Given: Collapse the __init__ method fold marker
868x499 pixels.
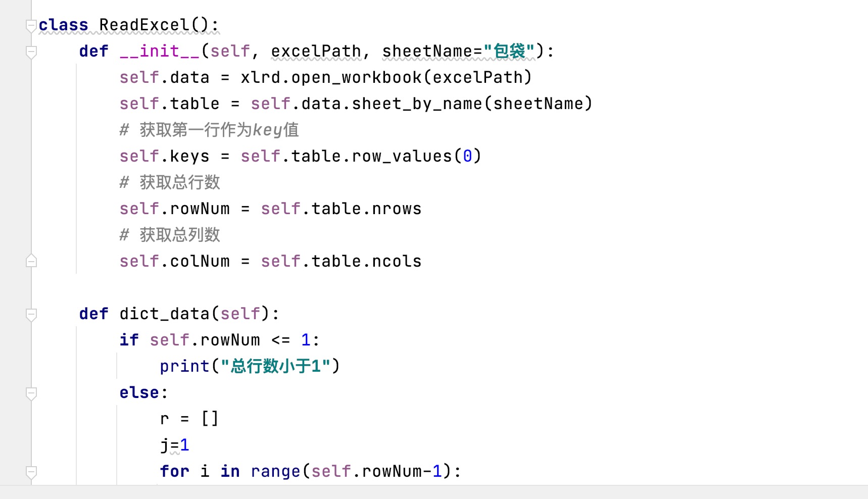Looking at the screenshot, I should [31, 52].
